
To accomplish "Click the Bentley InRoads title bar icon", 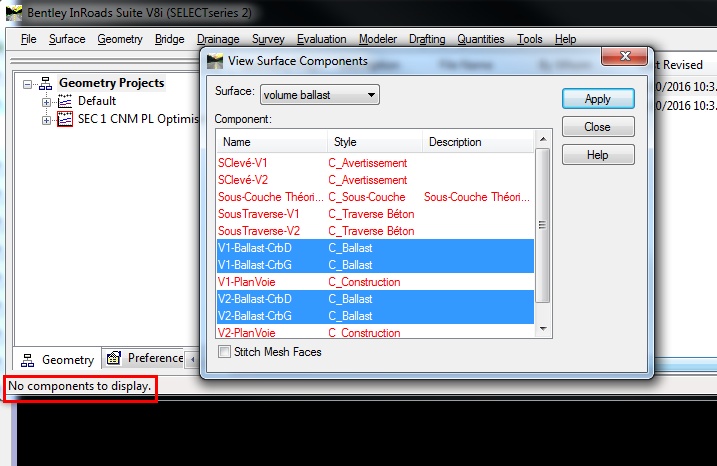I will [x=14, y=13].
